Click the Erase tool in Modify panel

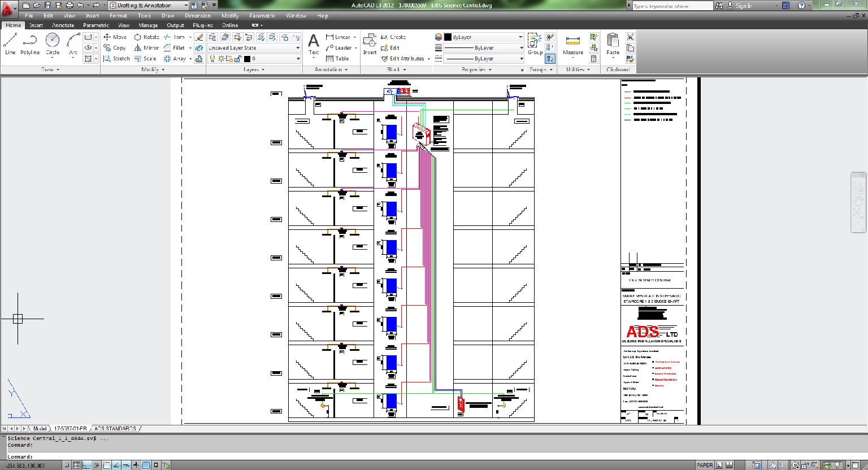[x=199, y=37]
